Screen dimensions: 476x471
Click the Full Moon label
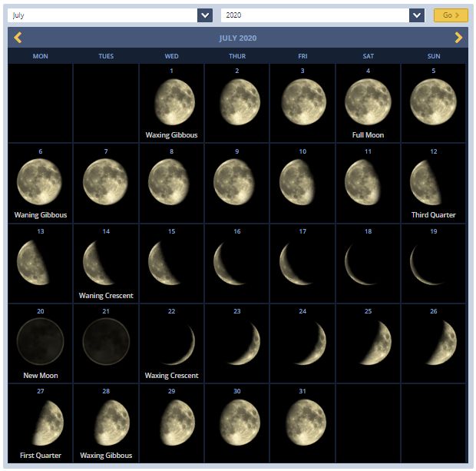coord(368,135)
